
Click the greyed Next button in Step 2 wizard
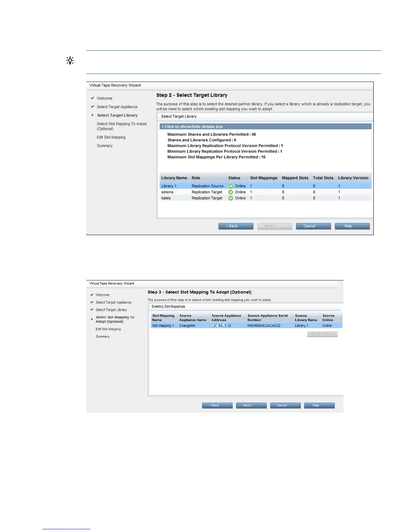pyautogui.click(x=275, y=226)
